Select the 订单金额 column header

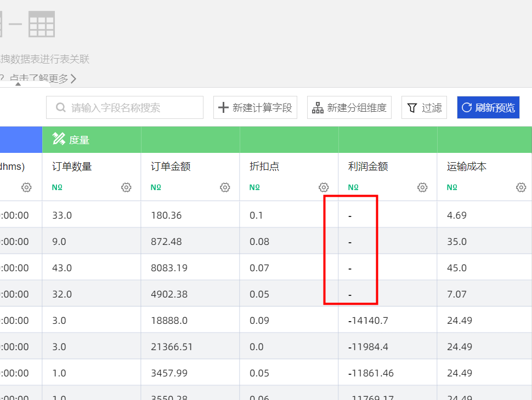pos(171,167)
